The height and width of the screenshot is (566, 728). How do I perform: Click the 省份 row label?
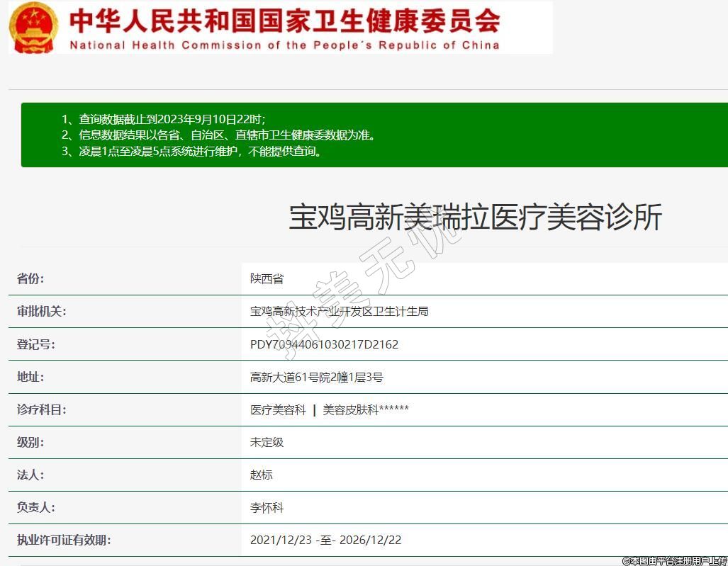tap(30, 278)
